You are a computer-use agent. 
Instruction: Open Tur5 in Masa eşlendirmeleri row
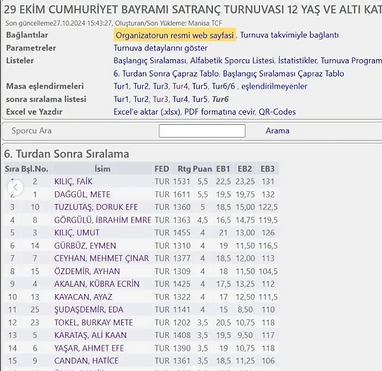(x=200, y=86)
